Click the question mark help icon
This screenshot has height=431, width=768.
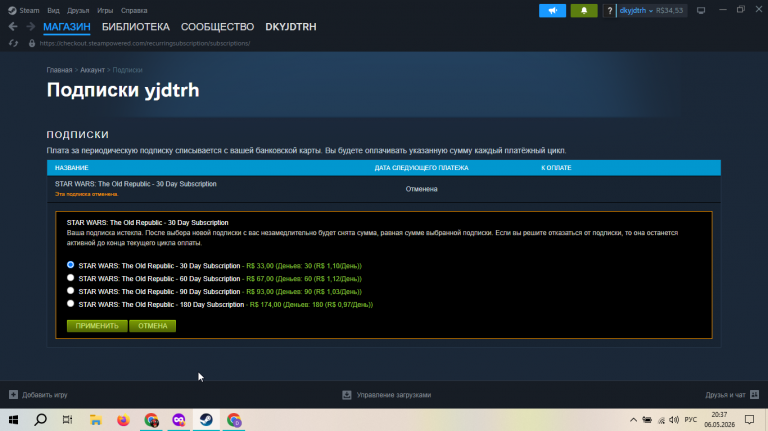609,10
